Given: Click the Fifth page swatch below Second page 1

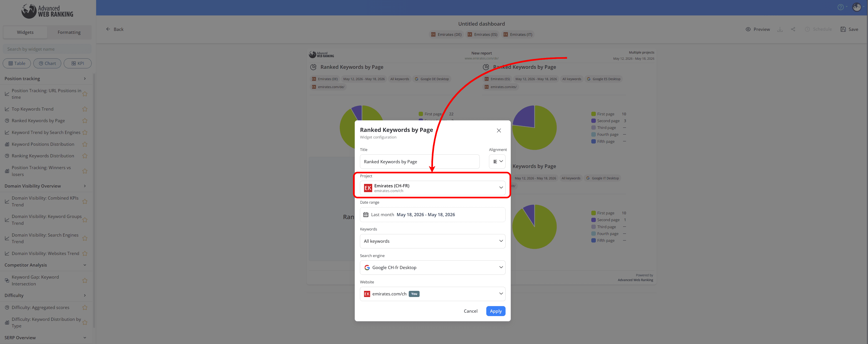Looking at the screenshot, I should [593, 240].
